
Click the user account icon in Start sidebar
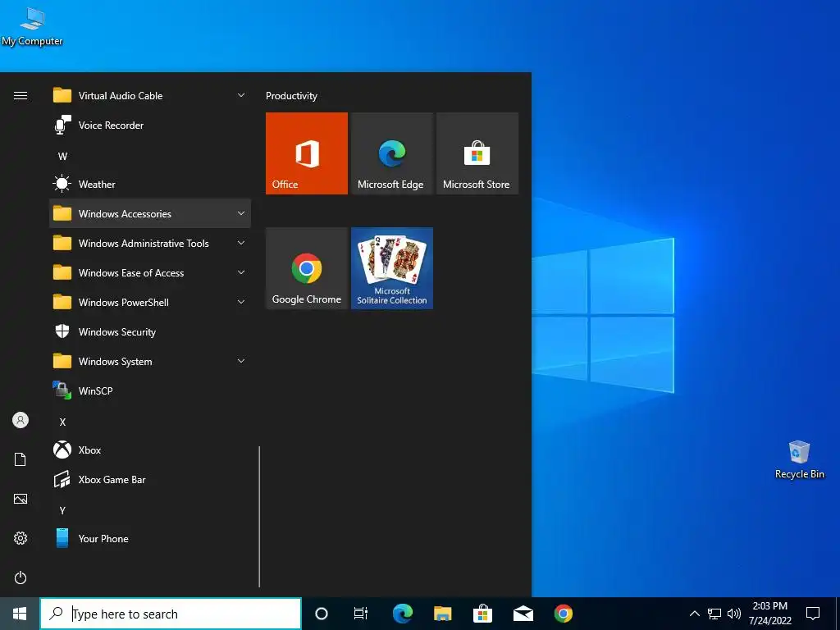[21, 420]
